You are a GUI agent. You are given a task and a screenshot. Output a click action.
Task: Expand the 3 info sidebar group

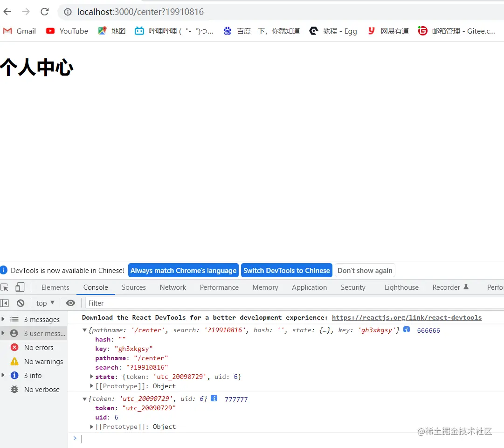pos(3,375)
